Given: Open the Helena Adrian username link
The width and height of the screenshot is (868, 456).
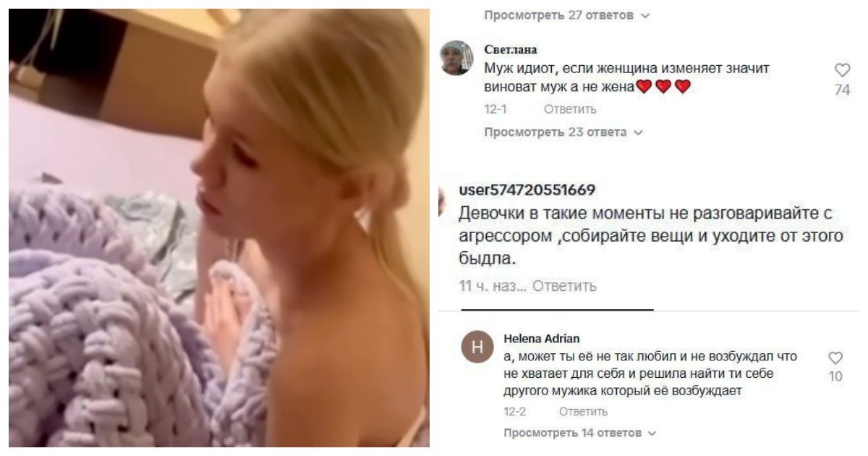Looking at the screenshot, I should [x=541, y=338].
